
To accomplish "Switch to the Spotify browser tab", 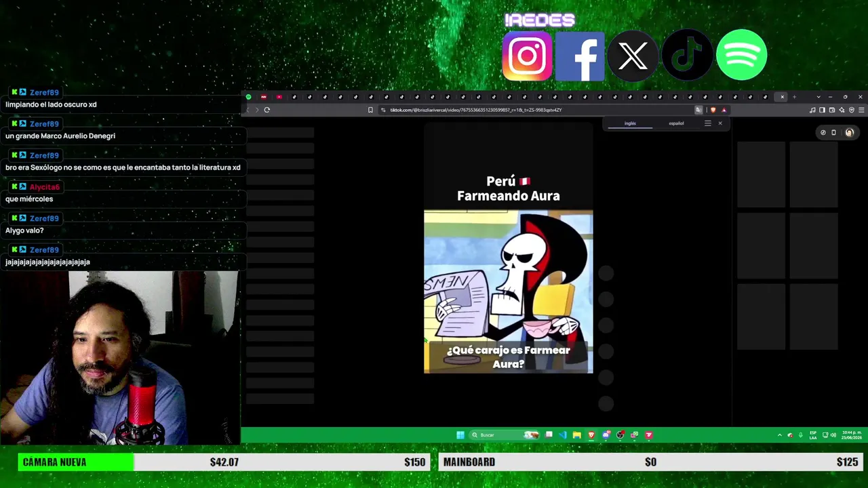I will click(248, 97).
